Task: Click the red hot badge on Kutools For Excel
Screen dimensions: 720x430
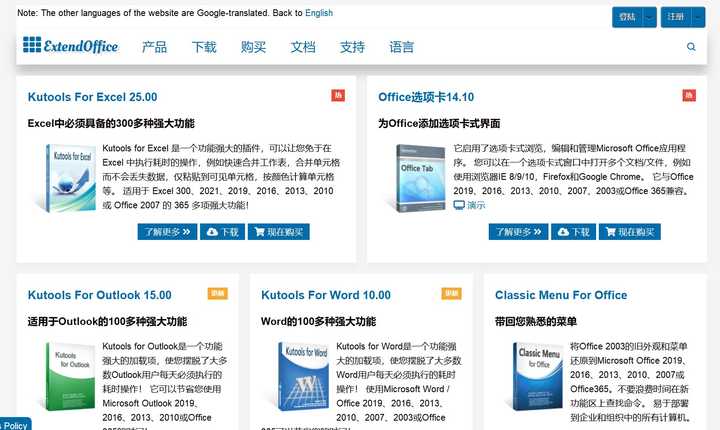Action: (x=338, y=96)
